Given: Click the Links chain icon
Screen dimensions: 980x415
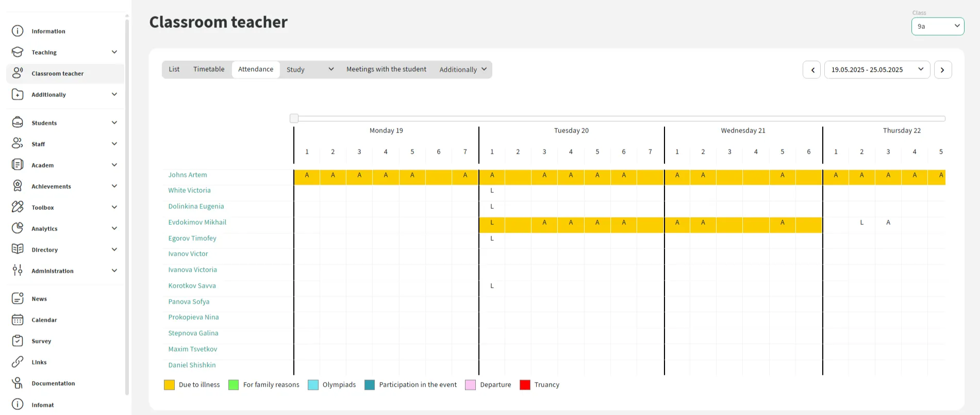Looking at the screenshot, I should 18,362.
